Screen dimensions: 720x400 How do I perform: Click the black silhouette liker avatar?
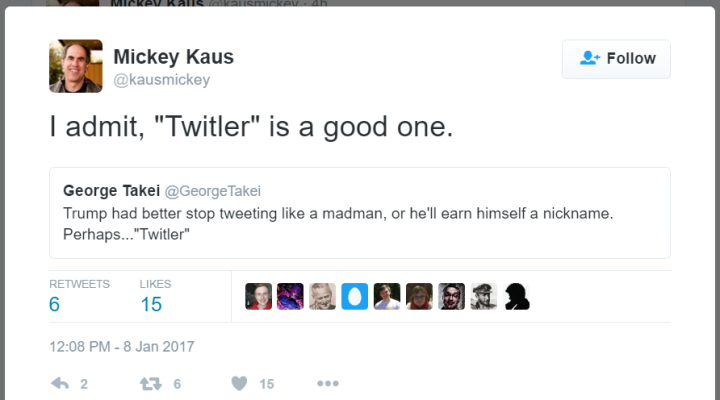pos(516,296)
